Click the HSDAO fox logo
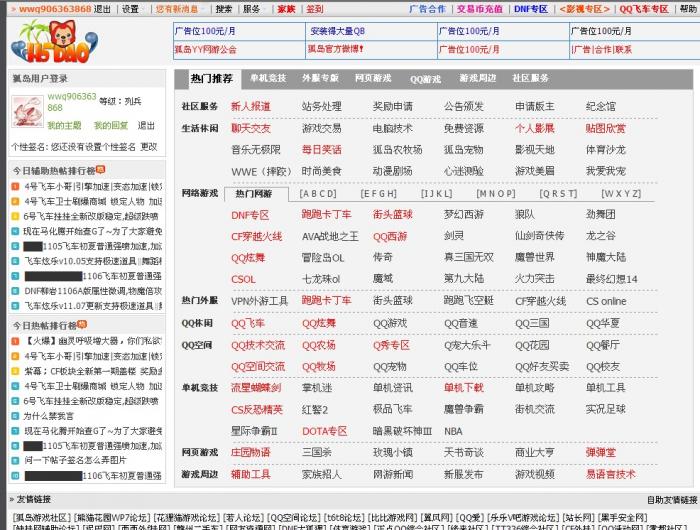 tap(54, 42)
